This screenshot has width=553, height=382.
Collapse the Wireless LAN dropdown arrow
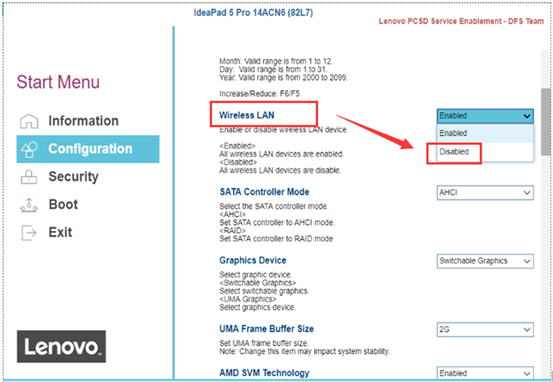point(527,116)
